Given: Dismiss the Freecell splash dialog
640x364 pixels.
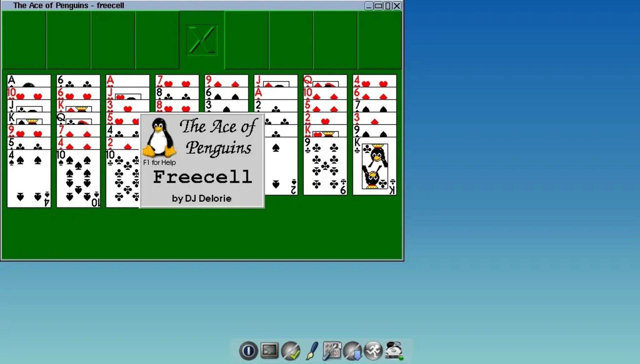Looking at the screenshot, I should pyautogui.click(x=202, y=160).
